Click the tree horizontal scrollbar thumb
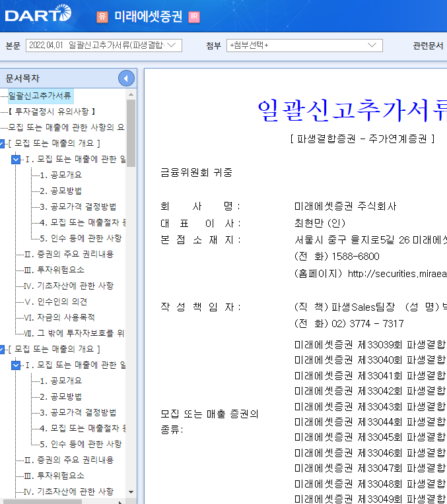This screenshot has width=447, height=504. [42, 502]
